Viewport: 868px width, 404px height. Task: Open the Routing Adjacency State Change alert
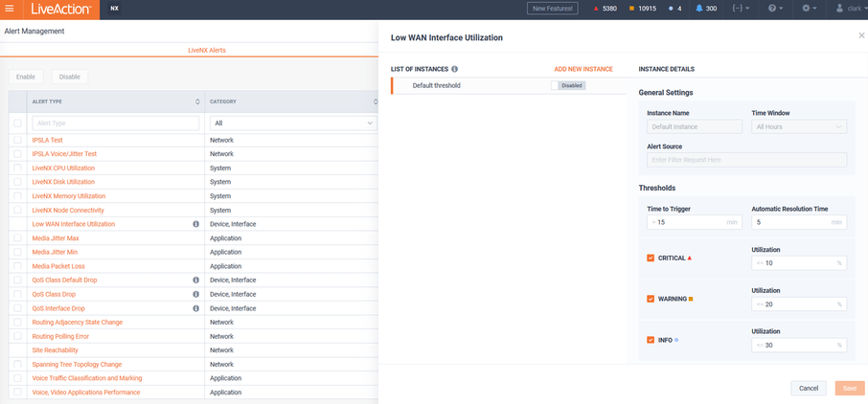click(x=78, y=322)
